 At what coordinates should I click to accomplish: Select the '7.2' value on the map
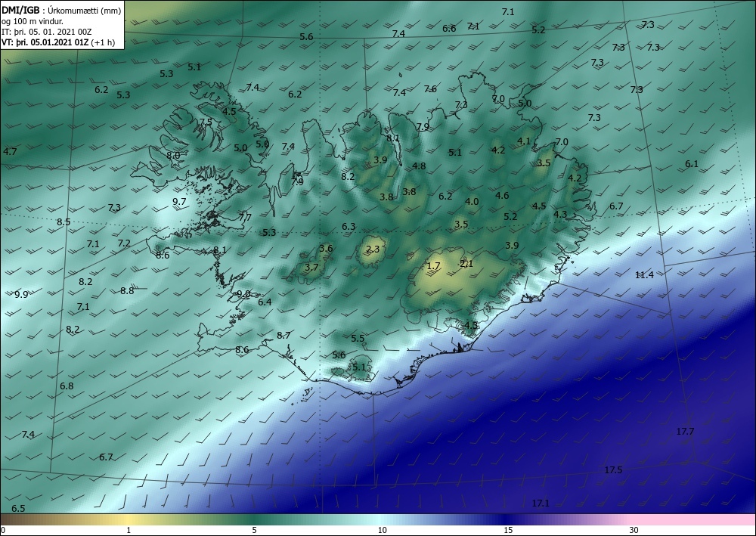pyautogui.click(x=124, y=243)
